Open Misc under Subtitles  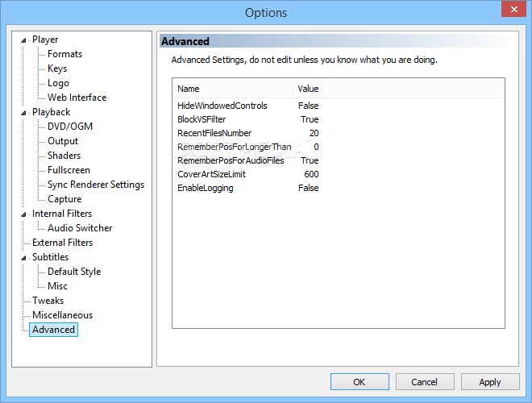click(x=57, y=286)
